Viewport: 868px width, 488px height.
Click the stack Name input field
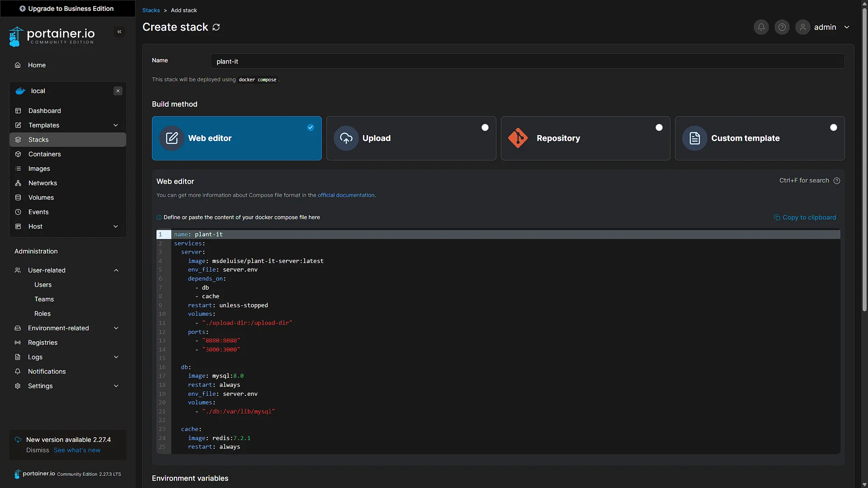point(528,61)
